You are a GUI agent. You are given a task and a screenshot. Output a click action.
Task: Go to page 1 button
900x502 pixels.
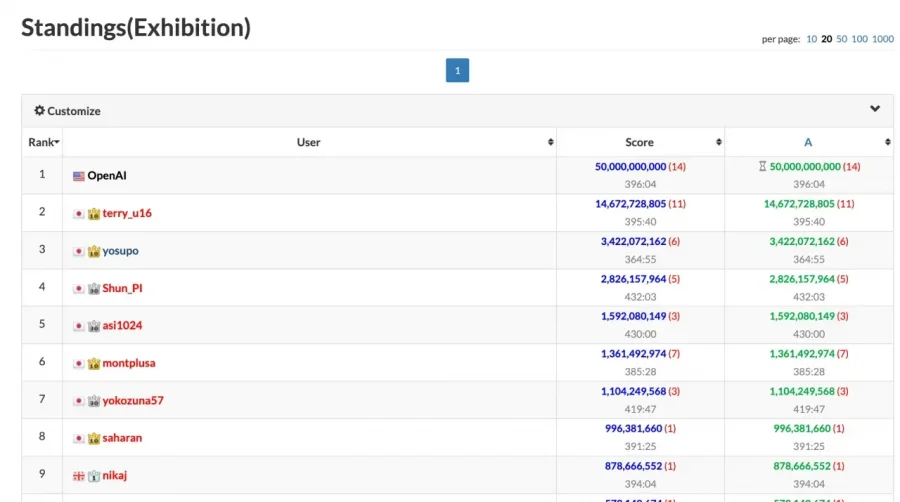(457, 70)
